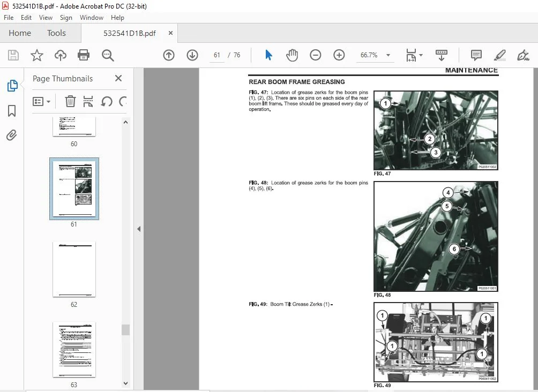Open the Sign menu
This screenshot has width=538, height=392.
[66, 18]
